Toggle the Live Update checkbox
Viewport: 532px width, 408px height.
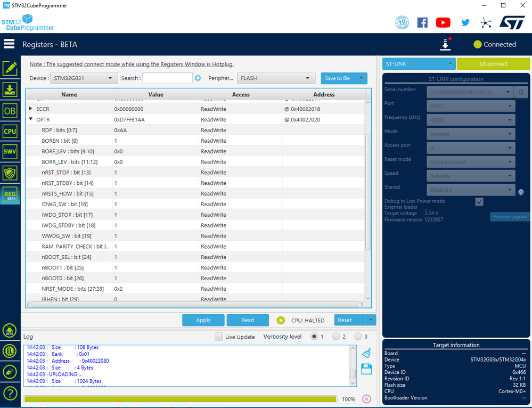(x=219, y=337)
